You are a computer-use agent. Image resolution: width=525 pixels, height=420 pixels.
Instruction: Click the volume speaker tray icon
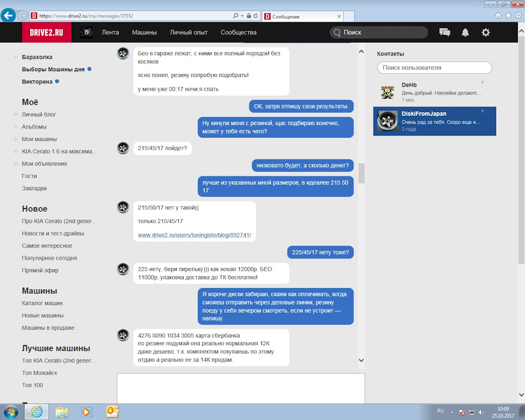[481, 412]
